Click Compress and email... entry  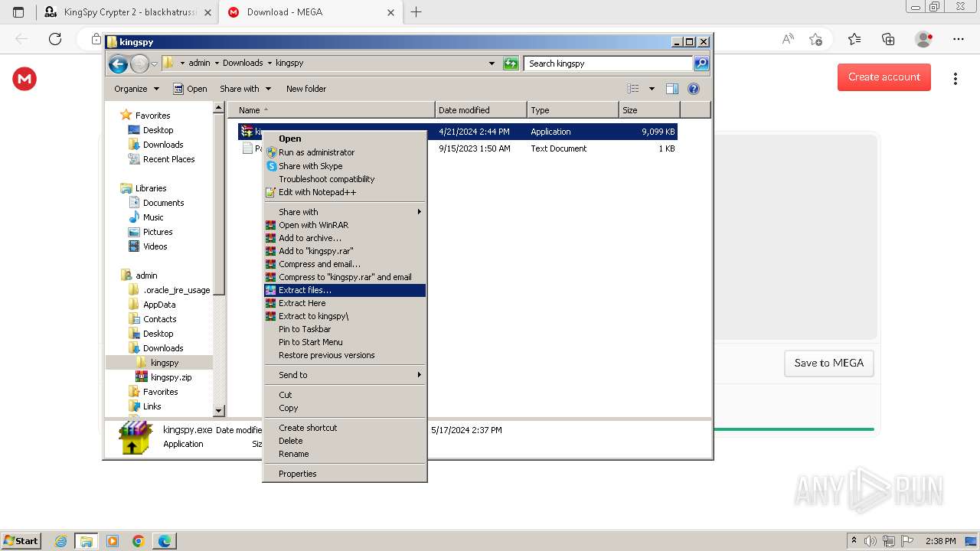click(345, 264)
